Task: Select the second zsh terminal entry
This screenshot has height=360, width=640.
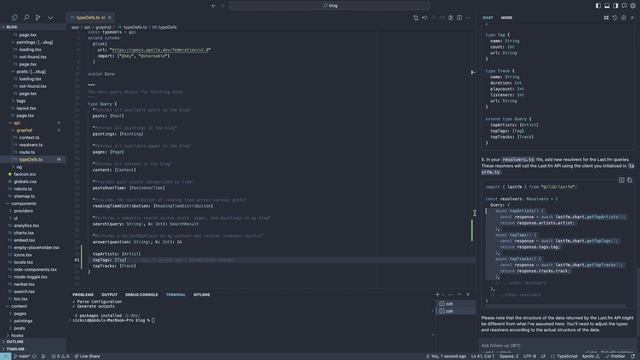Action: 455,311
